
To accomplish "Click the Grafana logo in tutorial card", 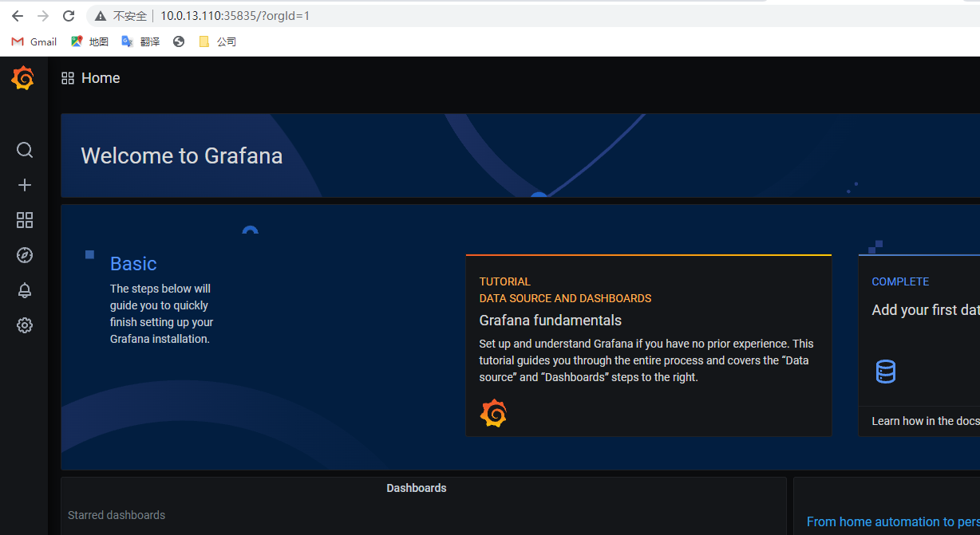I will click(x=493, y=413).
